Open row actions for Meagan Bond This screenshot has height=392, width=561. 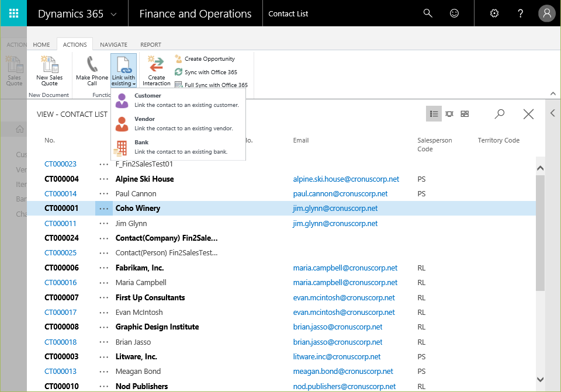click(x=104, y=372)
